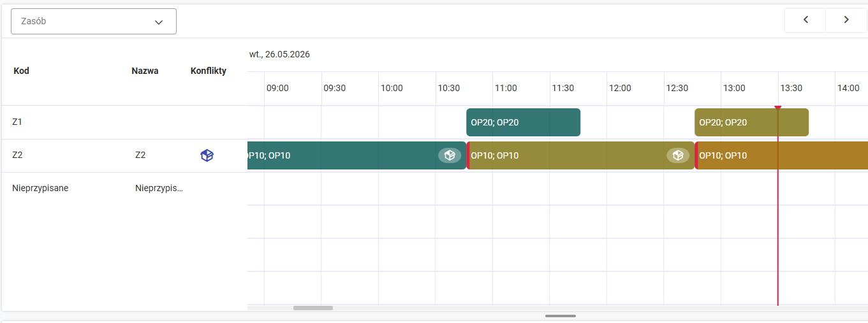Select teal OP10 task in Z2 row
Image resolution: width=868 pixels, height=323 pixels.
click(x=357, y=155)
